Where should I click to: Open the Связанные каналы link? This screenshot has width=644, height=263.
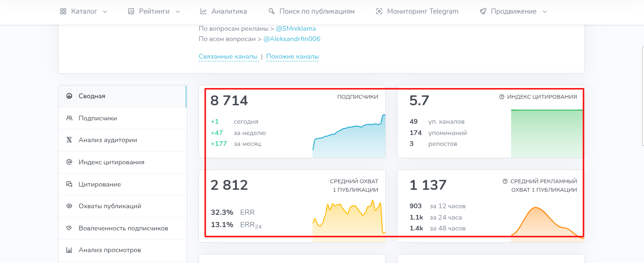click(x=228, y=57)
